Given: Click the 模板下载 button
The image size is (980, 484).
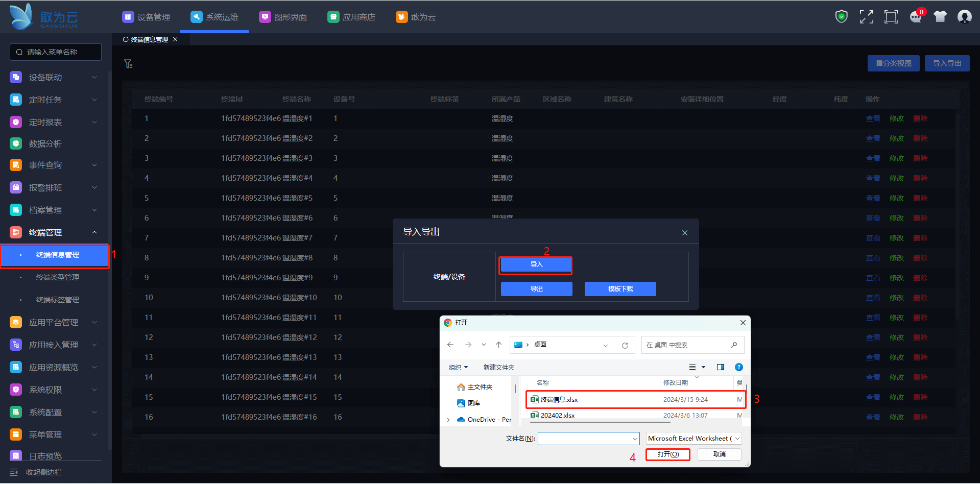Looking at the screenshot, I should coord(620,289).
